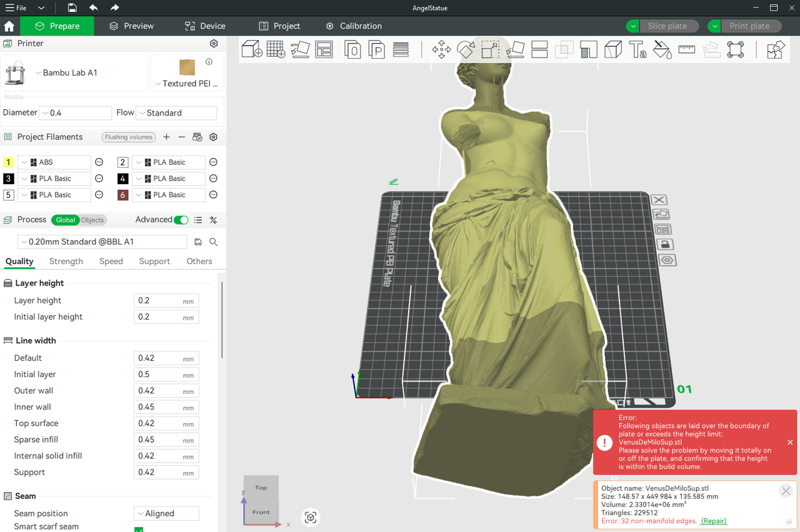Select the Rotate tool

click(x=466, y=49)
